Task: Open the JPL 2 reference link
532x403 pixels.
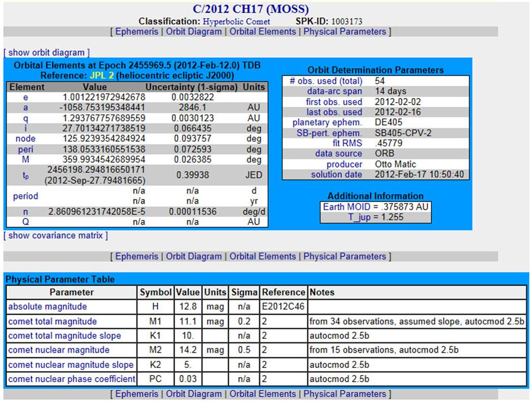Action: 102,75
